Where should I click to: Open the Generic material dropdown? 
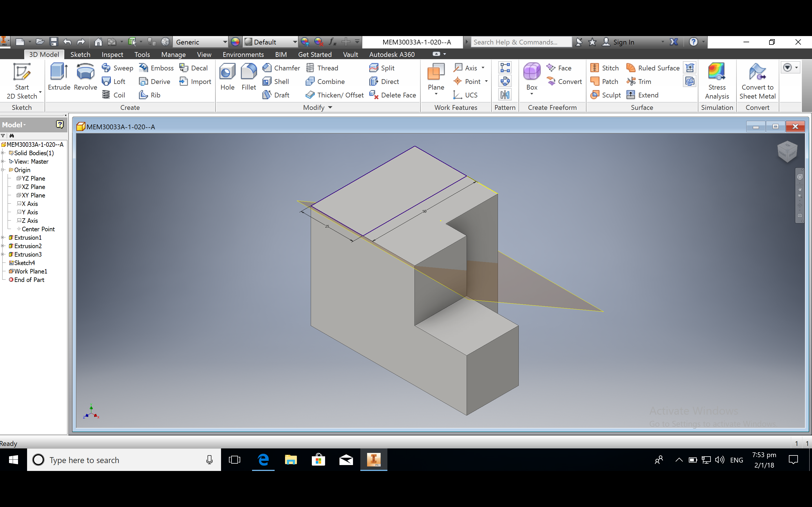[224, 42]
